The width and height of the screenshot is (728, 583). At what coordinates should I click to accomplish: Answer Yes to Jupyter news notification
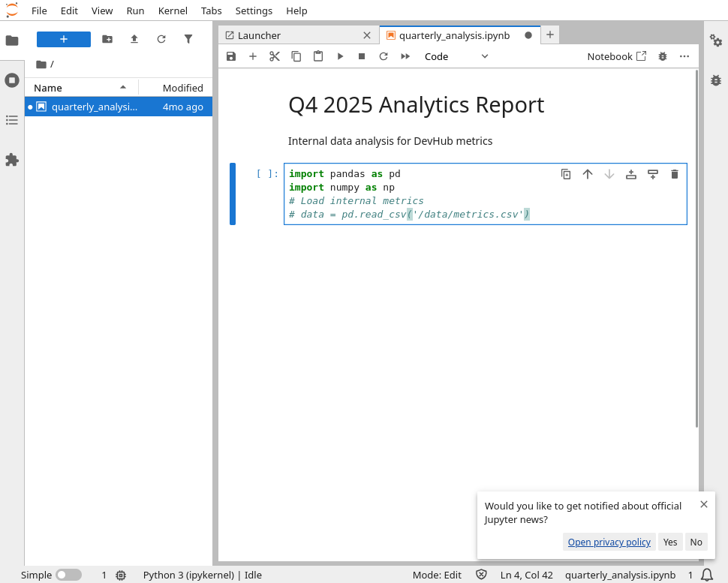pos(670,542)
